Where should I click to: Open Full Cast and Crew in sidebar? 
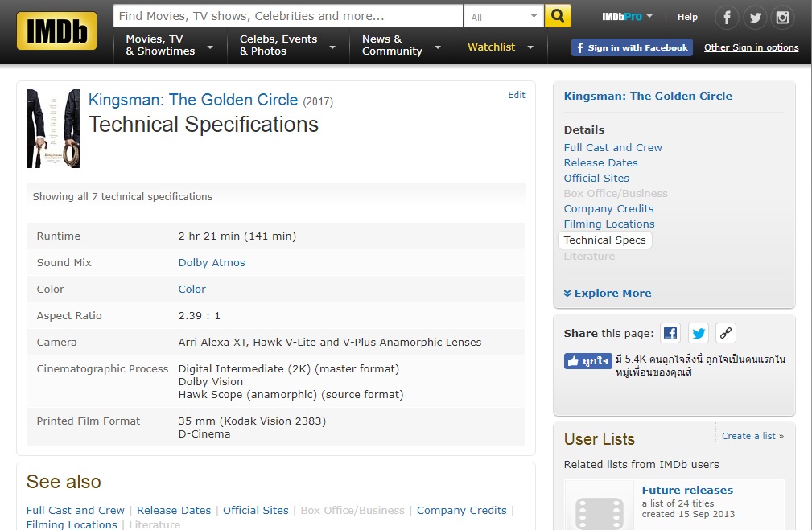point(612,147)
